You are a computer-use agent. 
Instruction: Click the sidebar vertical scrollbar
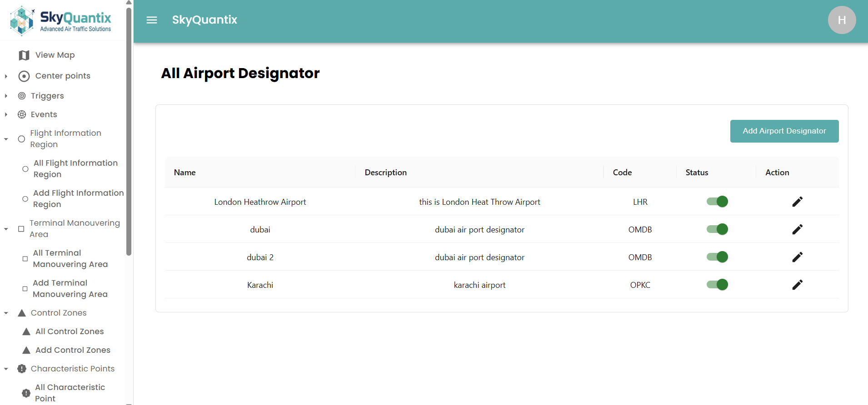pyautogui.click(x=129, y=132)
